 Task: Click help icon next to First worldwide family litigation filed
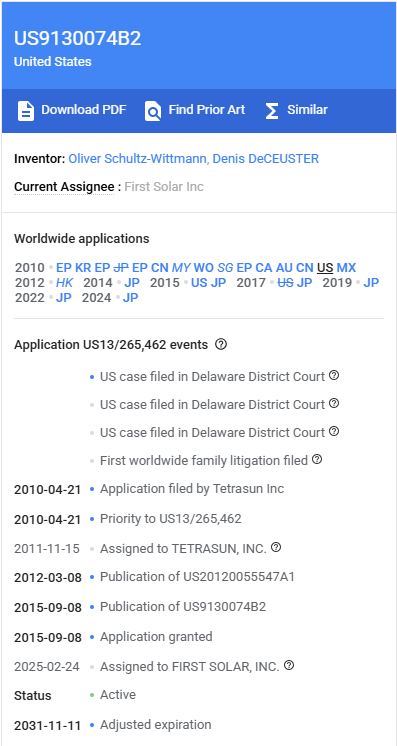pyautogui.click(x=317, y=460)
